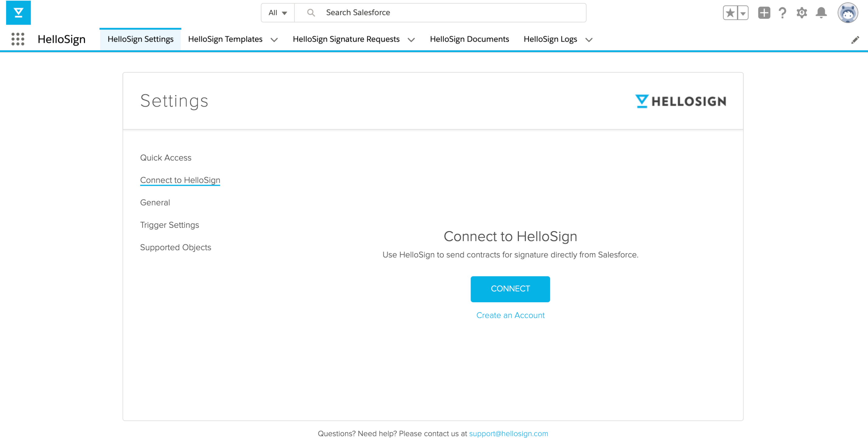Click the 'Use HelloSign to send contracts' description
The image size is (868, 447).
click(510, 255)
